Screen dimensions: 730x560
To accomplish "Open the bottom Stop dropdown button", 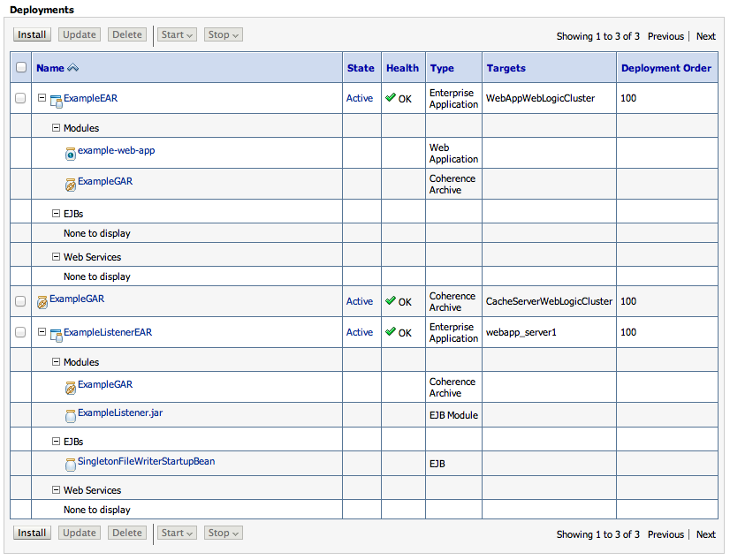I will coord(223,533).
